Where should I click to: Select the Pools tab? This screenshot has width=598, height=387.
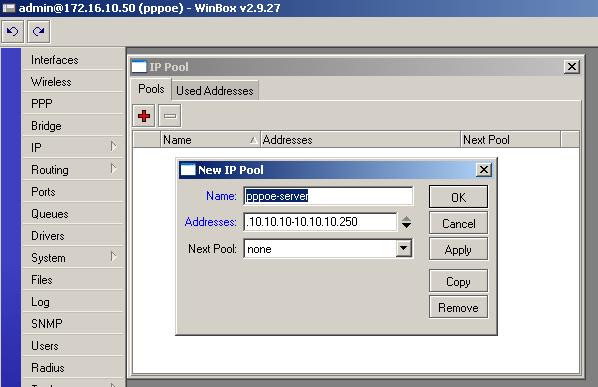pyautogui.click(x=151, y=89)
